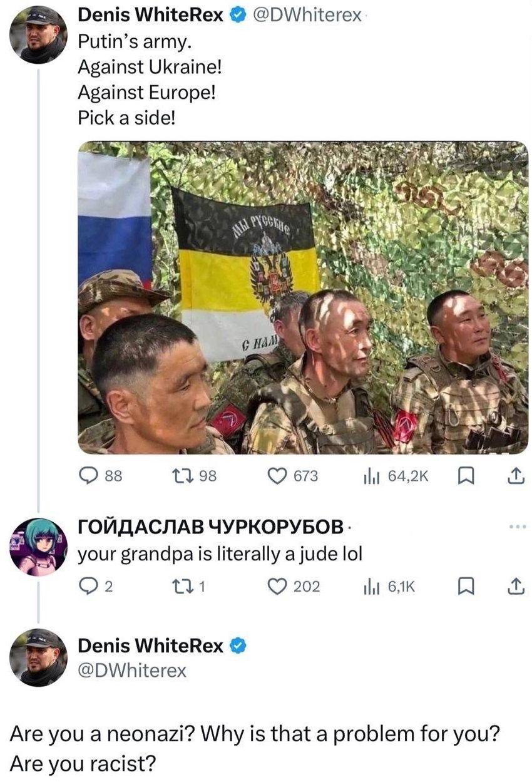Bookmark the Putin's army tweet
532x782 pixels.
(x=464, y=476)
